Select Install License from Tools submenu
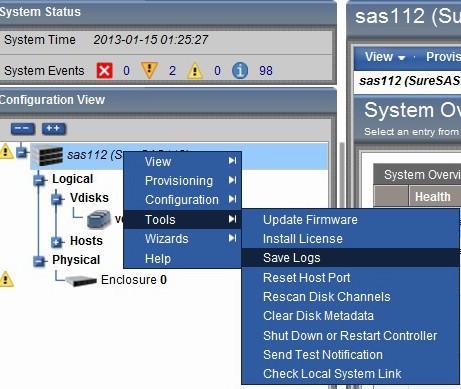 click(350, 239)
